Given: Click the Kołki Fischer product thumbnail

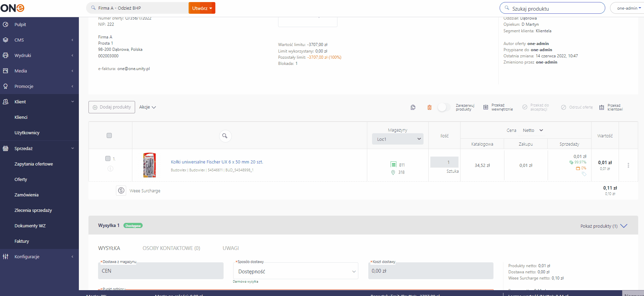Looking at the screenshot, I should (x=150, y=165).
